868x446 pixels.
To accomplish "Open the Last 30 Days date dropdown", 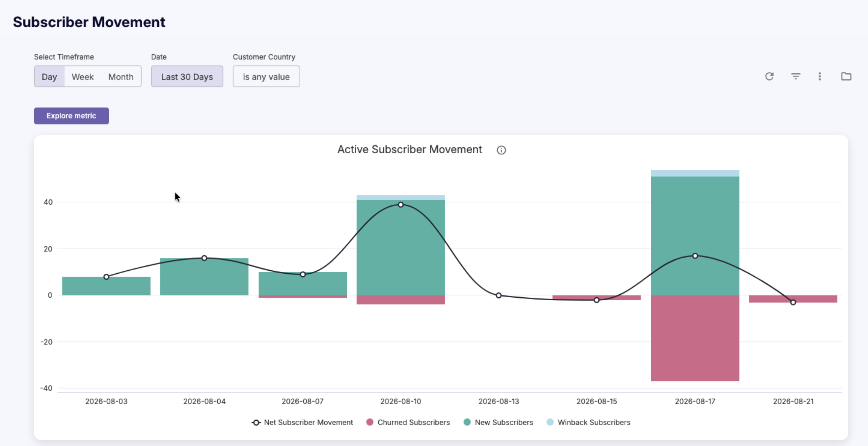I will [x=187, y=76].
